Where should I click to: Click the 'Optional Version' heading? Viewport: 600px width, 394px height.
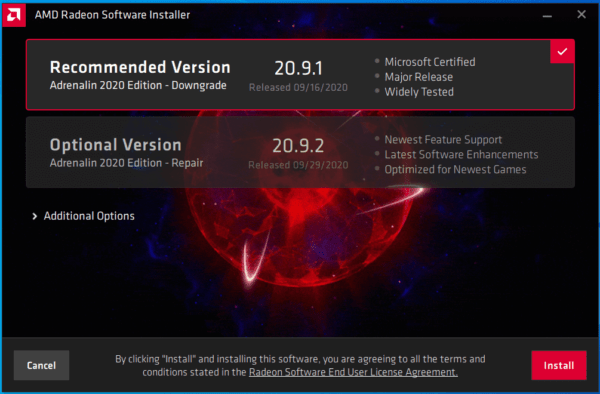[116, 145]
